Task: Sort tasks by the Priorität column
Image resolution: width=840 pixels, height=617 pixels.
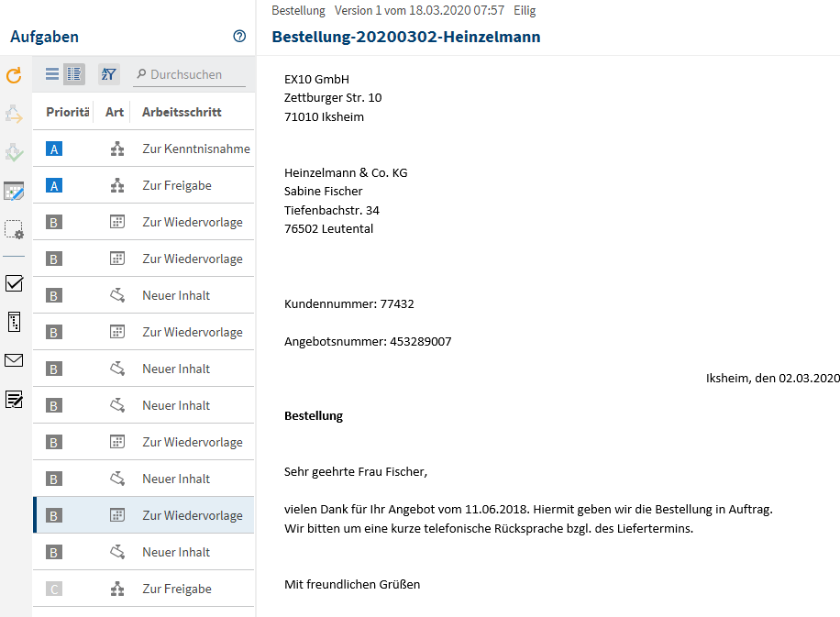Action: click(x=66, y=111)
